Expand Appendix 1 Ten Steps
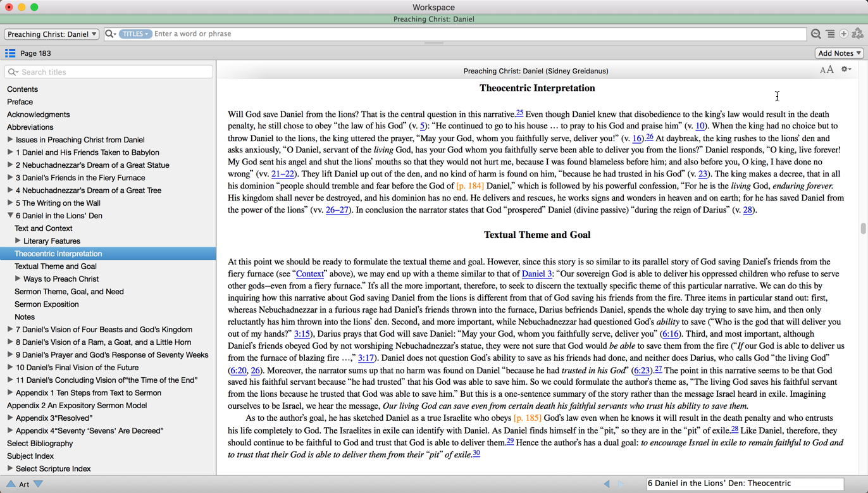This screenshot has width=868, height=493. [x=10, y=392]
